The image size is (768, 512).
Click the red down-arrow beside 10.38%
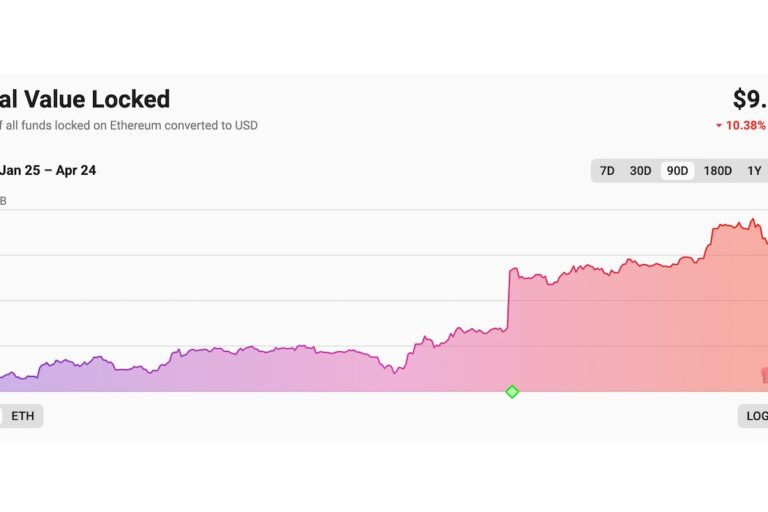point(719,126)
